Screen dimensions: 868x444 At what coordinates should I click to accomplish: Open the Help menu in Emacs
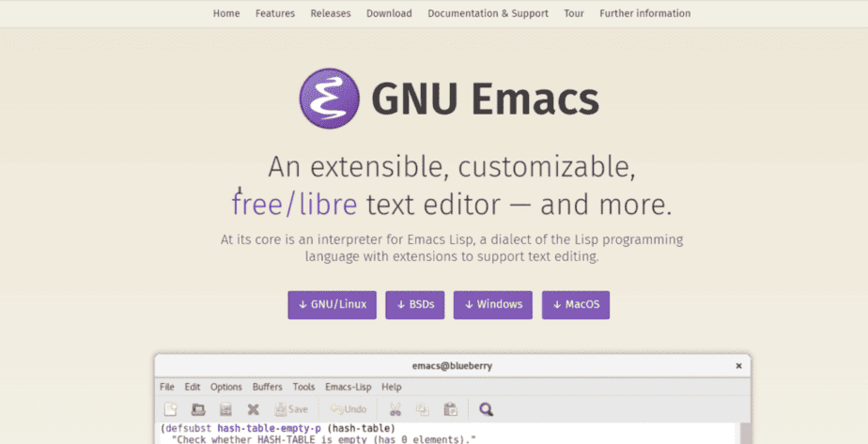point(392,387)
